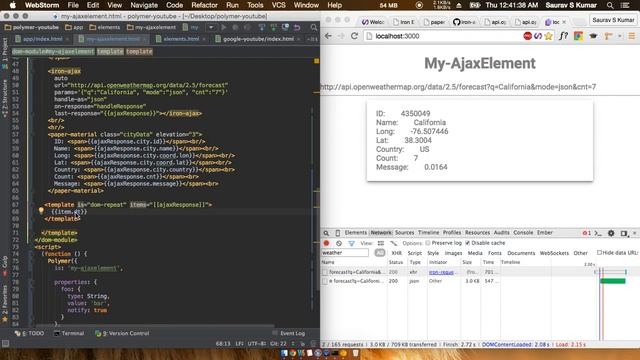This screenshot has height=360, width=640.
Task: Click the yellow warning marker at editor top right
Action: click(x=316, y=61)
